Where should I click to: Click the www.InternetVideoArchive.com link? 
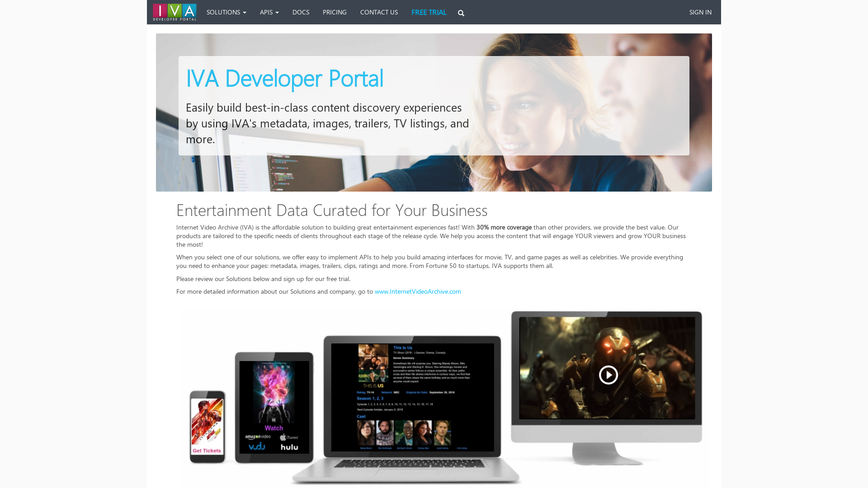[x=418, y=291]
